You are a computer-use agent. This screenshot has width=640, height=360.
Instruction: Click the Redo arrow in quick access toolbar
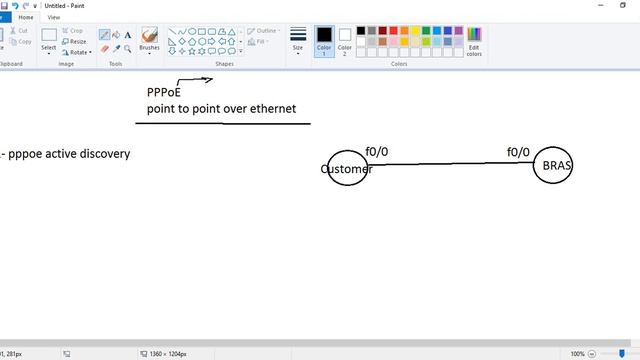[26, 6]
